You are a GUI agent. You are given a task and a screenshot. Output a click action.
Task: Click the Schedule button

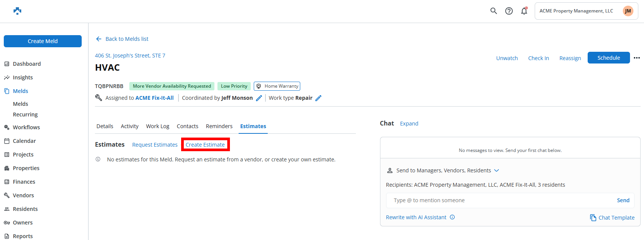point(608,58)
